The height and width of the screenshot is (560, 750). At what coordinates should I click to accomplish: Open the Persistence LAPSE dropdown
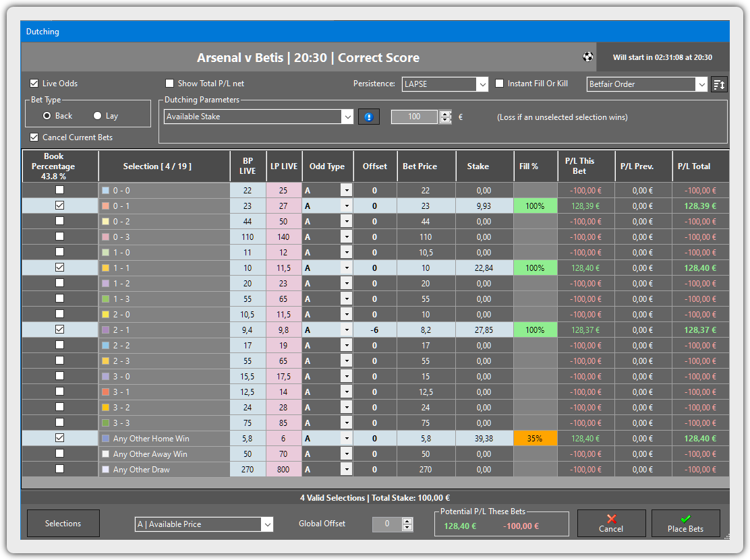coord(482,84)
